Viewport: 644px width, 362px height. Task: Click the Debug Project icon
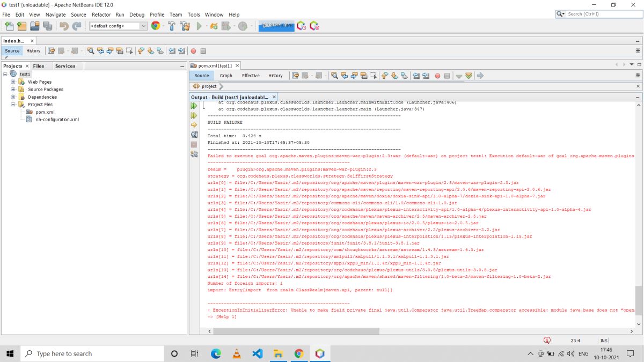point(226,26)
